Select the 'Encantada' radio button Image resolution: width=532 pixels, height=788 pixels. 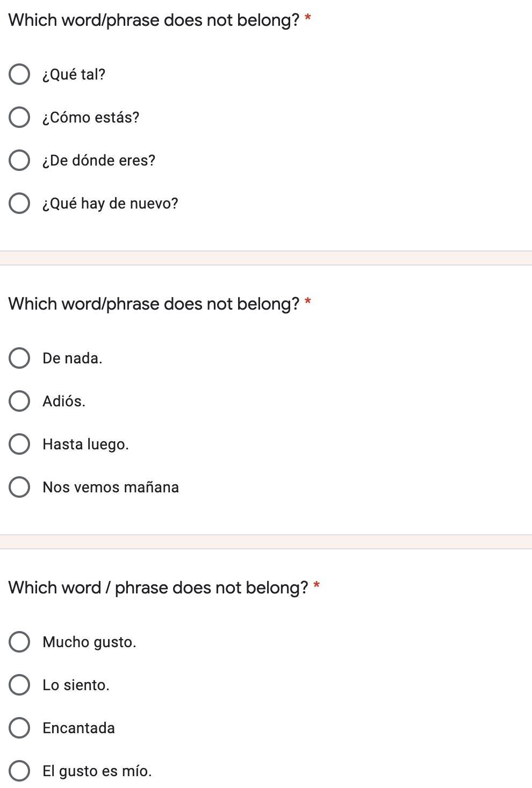click(x=19, y=728)
